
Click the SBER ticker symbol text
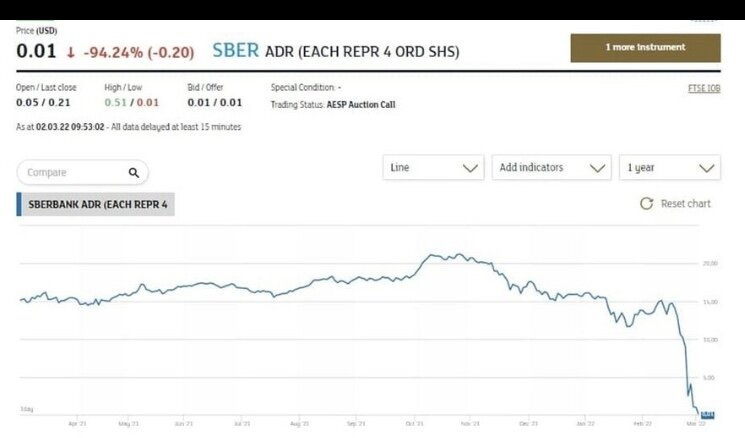235,50
